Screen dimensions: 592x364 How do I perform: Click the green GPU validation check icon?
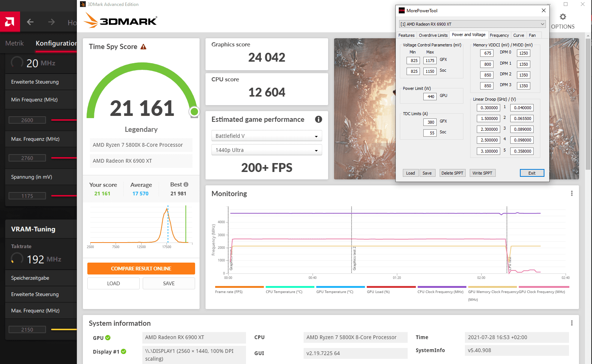click(108, 338)
